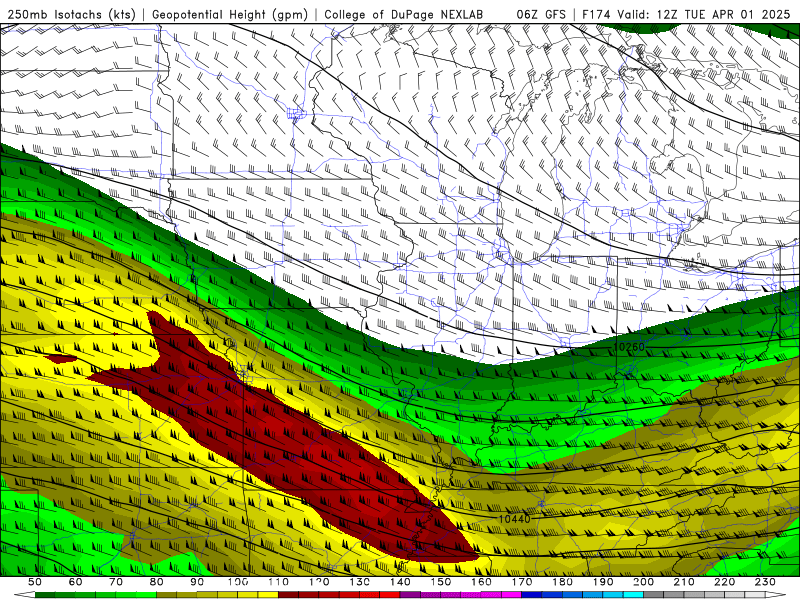Viewport: 800px width, 600px height.
Task: Pick the dark gray swatch just after 200
Action: (x=654, y=595)
